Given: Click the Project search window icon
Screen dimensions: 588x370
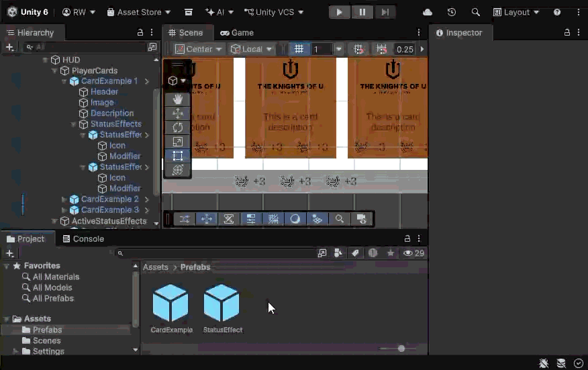Looking at the screenshot, I should [x=322, y=253].
